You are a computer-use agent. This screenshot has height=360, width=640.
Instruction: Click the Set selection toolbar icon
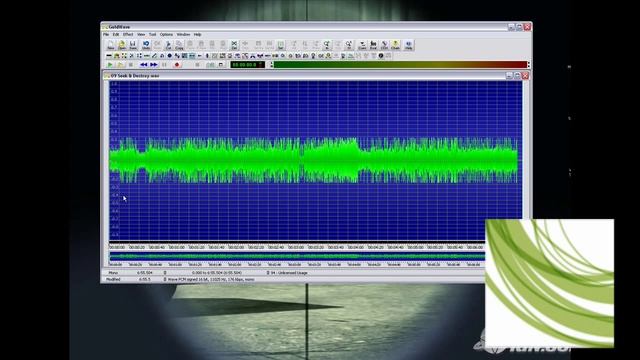(x=280, y=45)
